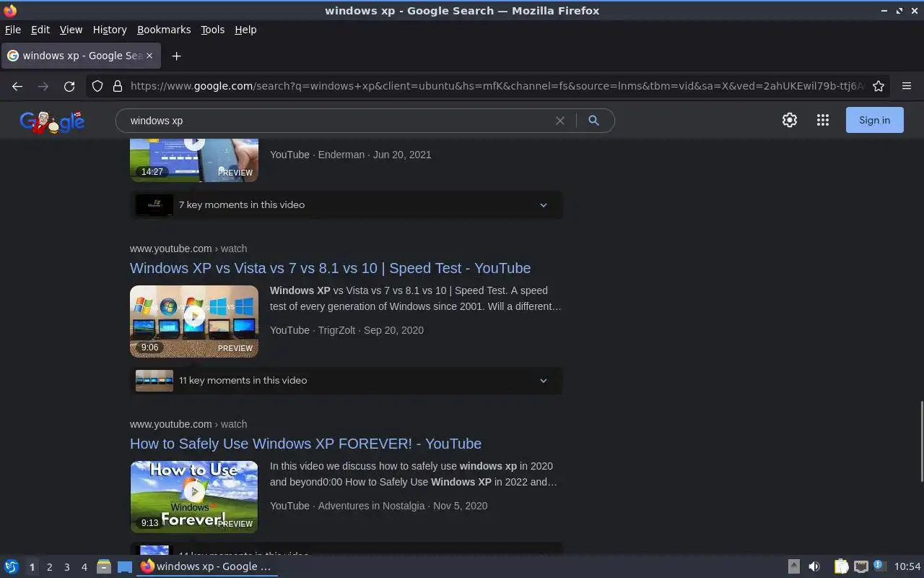
Task: Click the Sign in button
Action: tap(874, 121)
